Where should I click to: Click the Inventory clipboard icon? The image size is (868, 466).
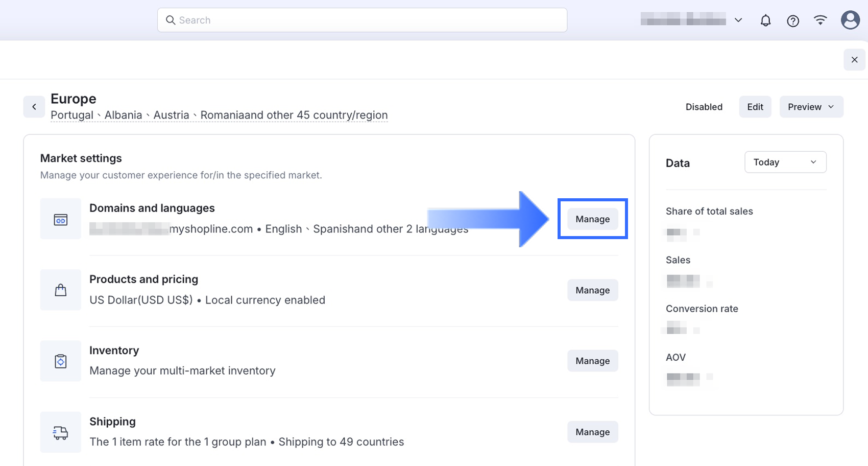coord(61,361)
